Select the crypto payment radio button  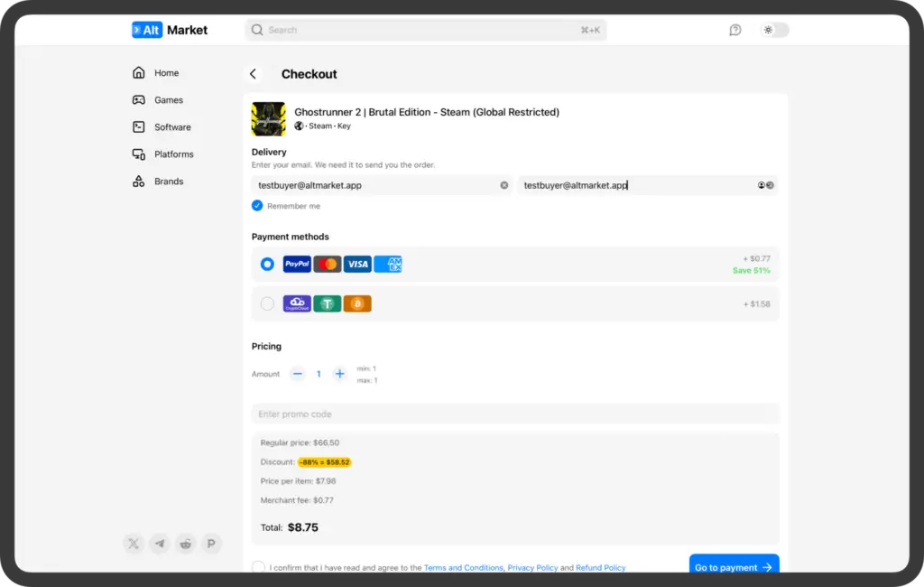click(x=267, y=303)
